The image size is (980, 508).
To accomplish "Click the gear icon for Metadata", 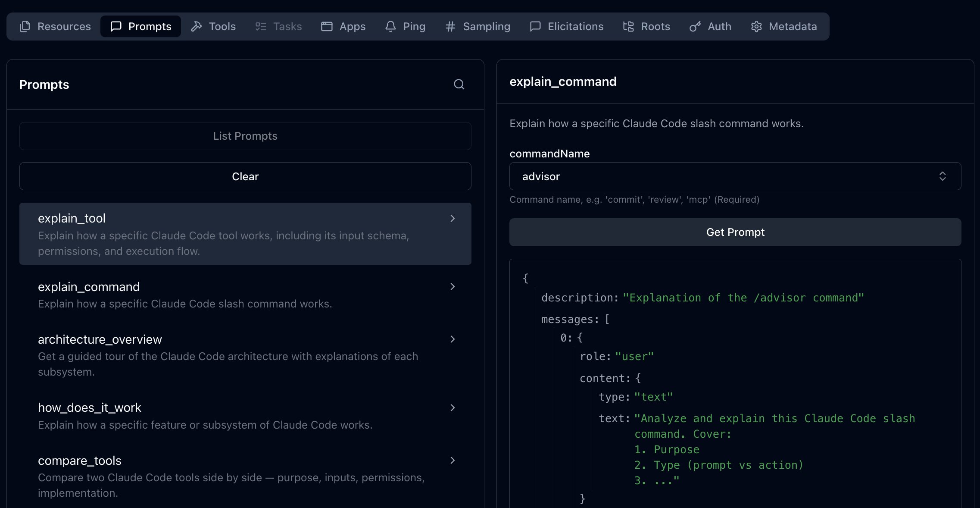I will tap(756, 27).
